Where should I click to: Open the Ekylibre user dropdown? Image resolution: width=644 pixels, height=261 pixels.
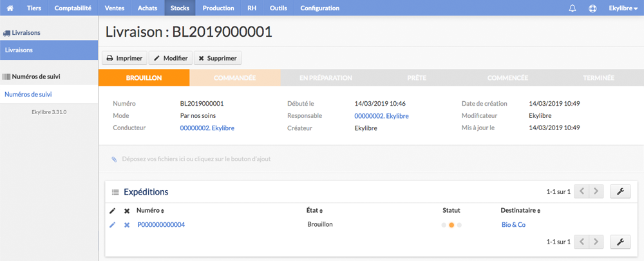coord(623,8)
